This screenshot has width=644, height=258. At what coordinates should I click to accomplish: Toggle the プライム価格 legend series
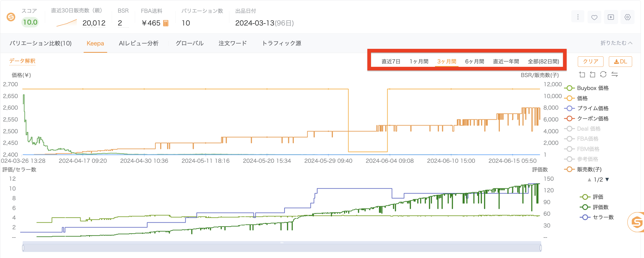click(x=587, y=108)
